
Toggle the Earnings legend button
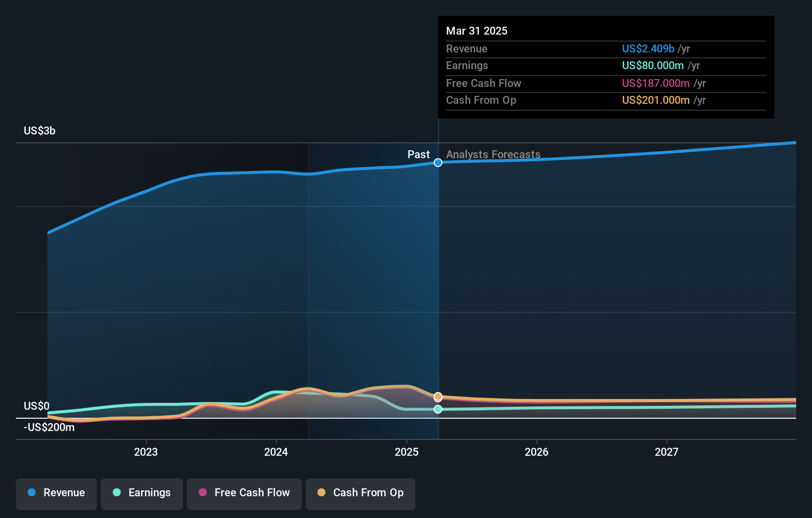[x=142, y=494]
